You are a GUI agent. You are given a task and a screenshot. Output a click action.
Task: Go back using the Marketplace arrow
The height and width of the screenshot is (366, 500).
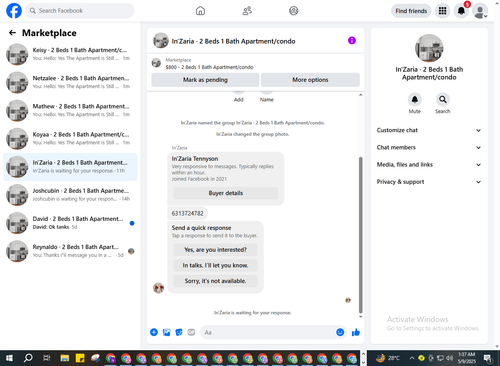point(12,33)
